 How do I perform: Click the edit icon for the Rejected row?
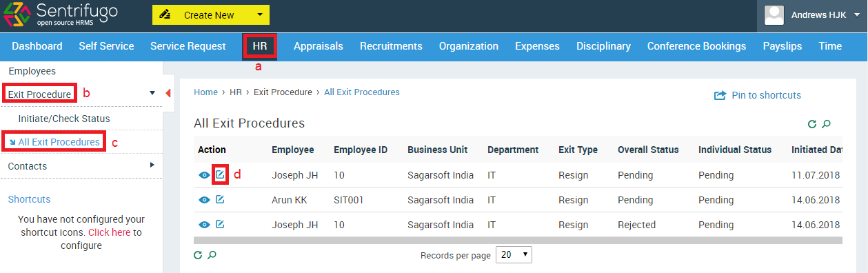pos(220,224)
